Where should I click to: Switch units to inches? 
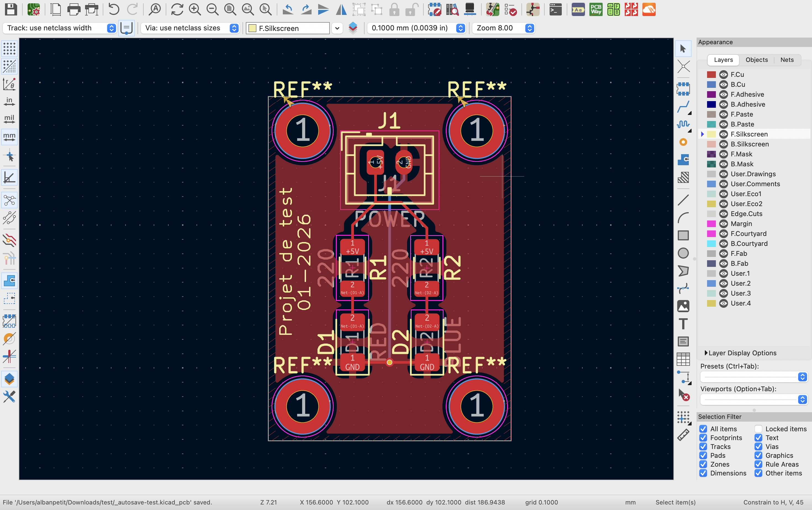(x=9, y=101)
